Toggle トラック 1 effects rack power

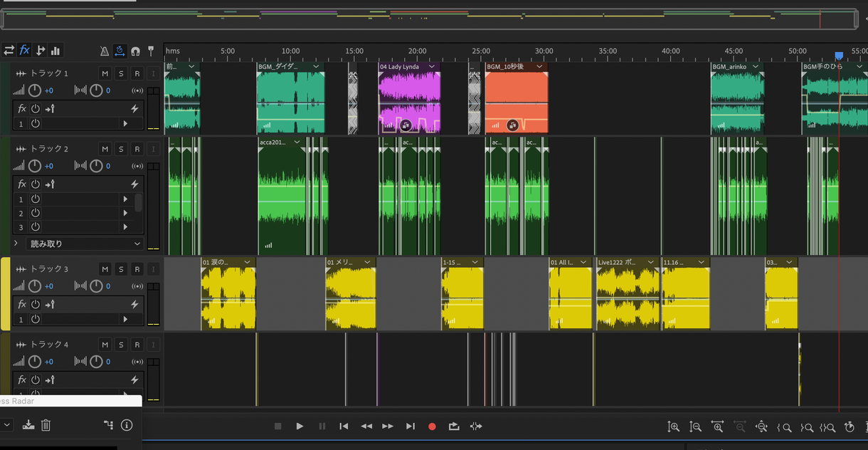pos(35,108)
